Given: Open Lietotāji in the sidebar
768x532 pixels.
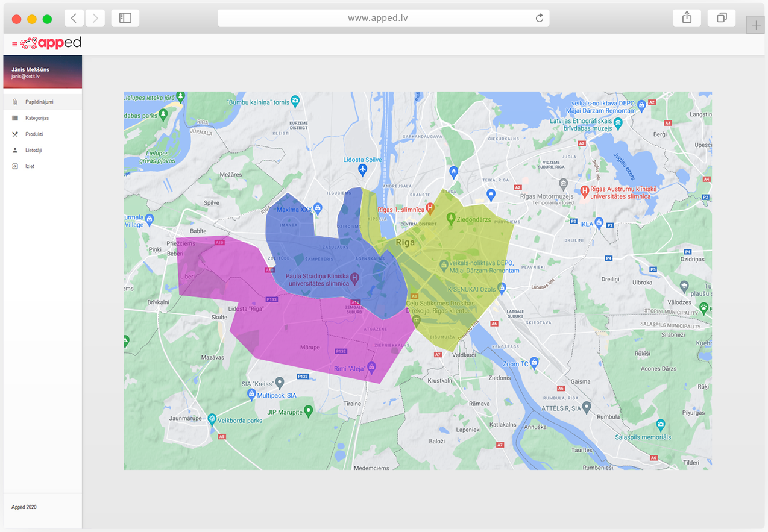Looking at the screenshot, I should point(43,150).
